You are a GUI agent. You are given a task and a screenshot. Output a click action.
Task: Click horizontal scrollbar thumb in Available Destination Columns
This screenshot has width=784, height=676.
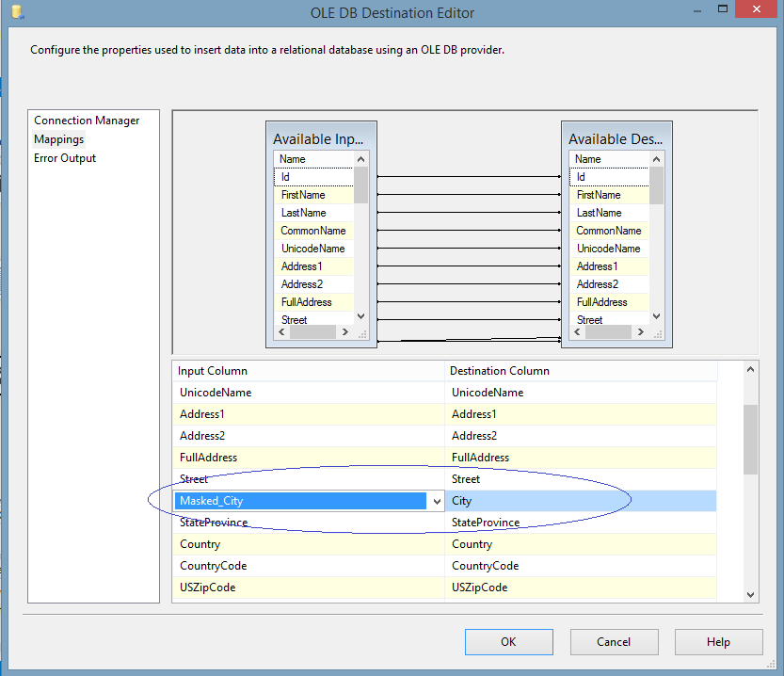pyautogui.click(x=609, y=332)
